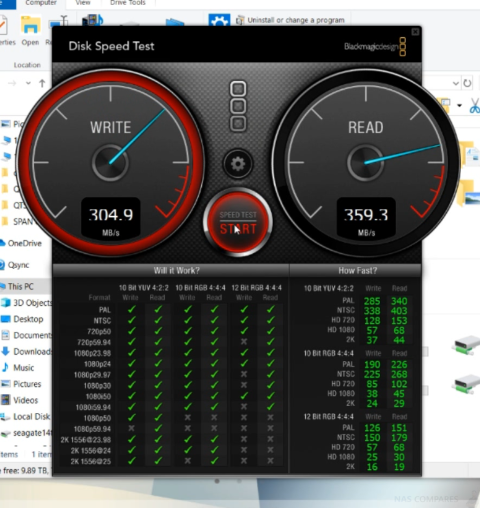The width and height of the screenshot is (480, 508).
Task: Click the PAL write value 285
Action: [372, 301]
